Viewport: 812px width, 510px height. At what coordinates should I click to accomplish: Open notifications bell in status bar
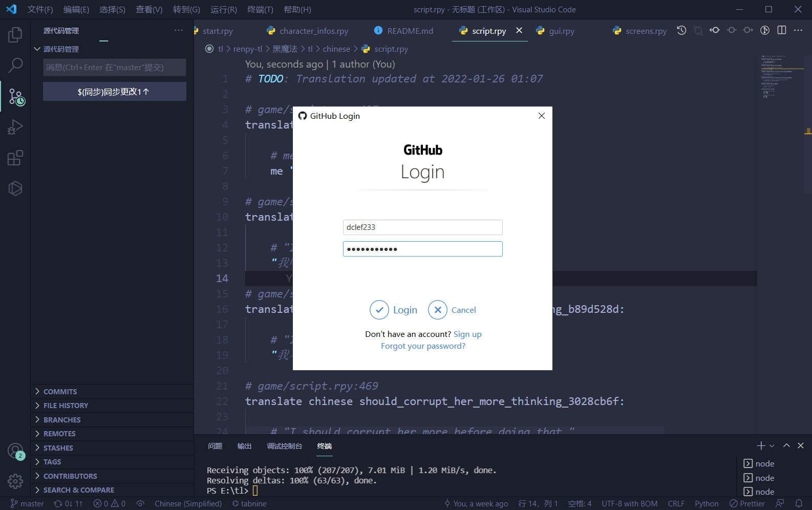click(799, 504)
